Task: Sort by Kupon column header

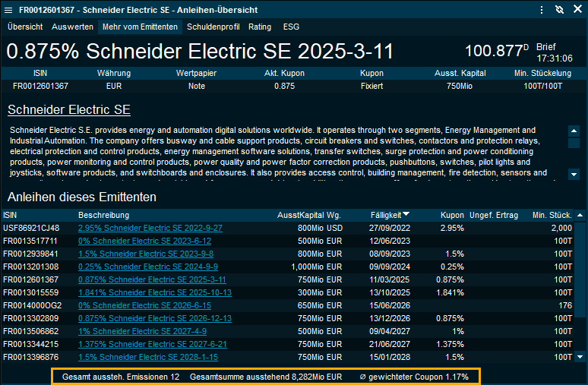Action: click(x=453, y=215)
